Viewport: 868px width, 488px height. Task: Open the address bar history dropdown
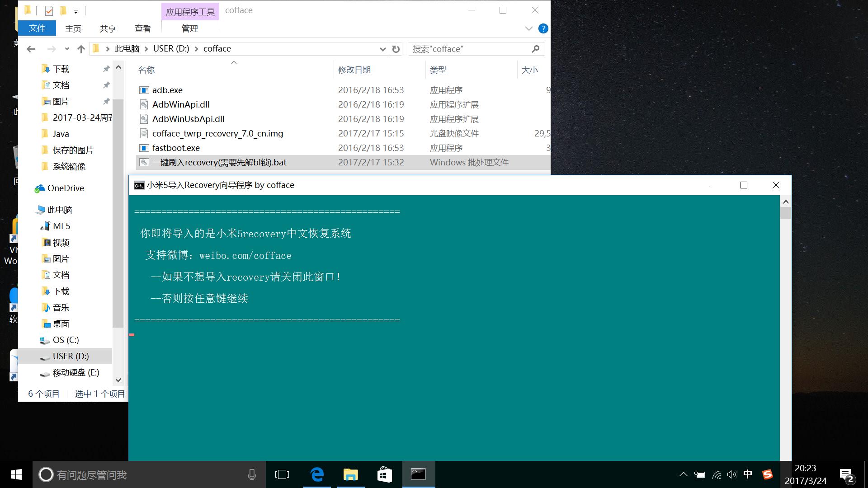pyautogui.click(x=382, y=49)
